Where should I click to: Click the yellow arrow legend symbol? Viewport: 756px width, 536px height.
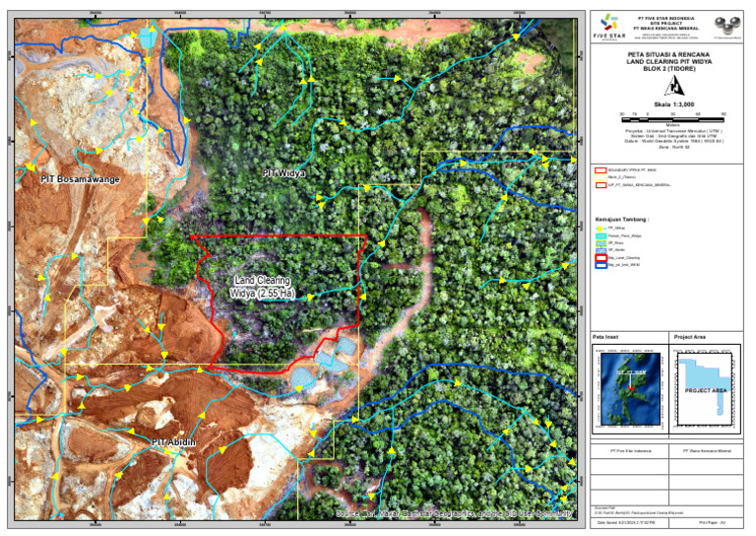(x=600, y=229)
